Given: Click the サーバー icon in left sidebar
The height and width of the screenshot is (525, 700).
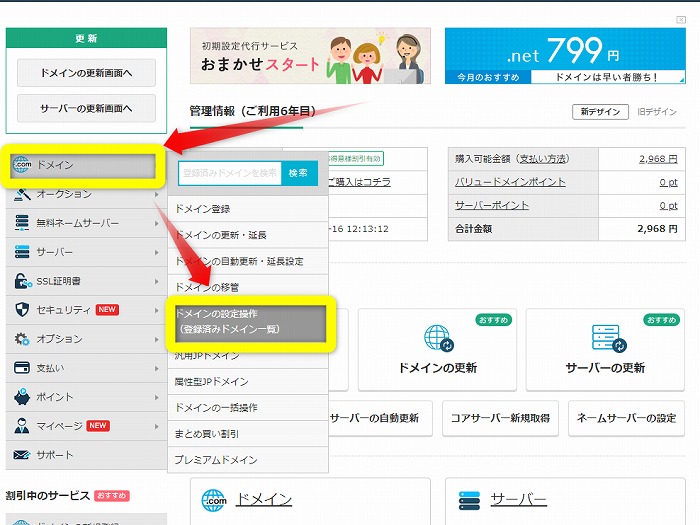Looking at the screenshot, I should 22,252.
